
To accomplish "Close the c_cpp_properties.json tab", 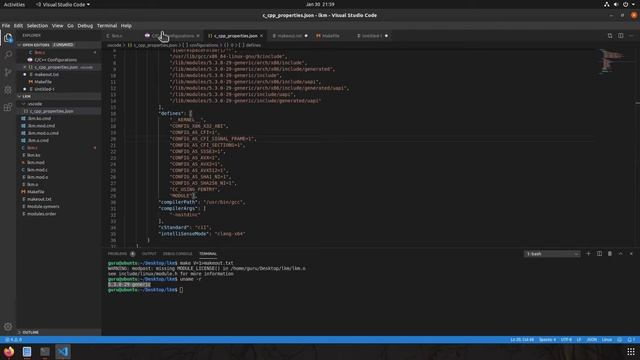I will 261,36.
